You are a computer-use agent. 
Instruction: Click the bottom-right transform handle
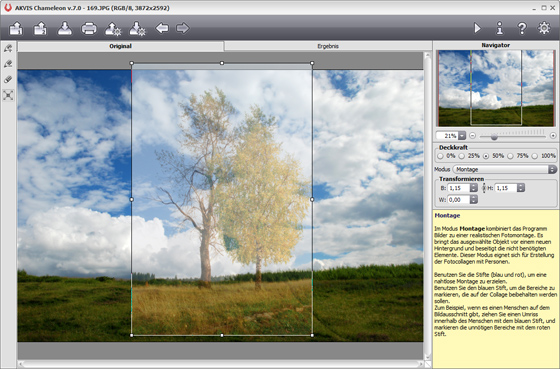(x=312, y=335)
